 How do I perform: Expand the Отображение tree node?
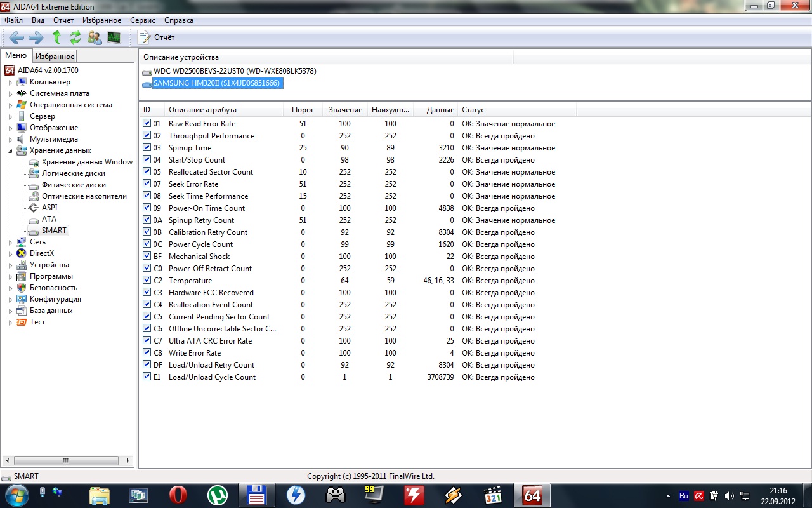click(10, 128)
